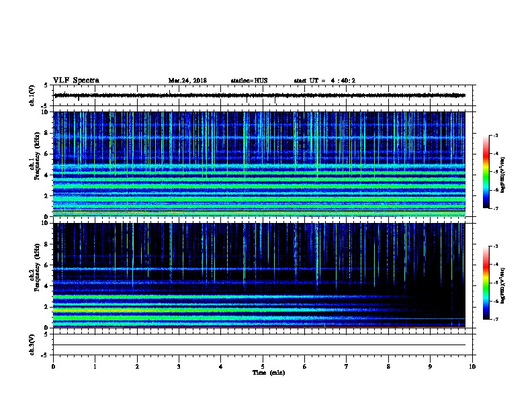Click the station=HUS label
This screenshot has width=532, height=411.
click(x=249, y=81)
